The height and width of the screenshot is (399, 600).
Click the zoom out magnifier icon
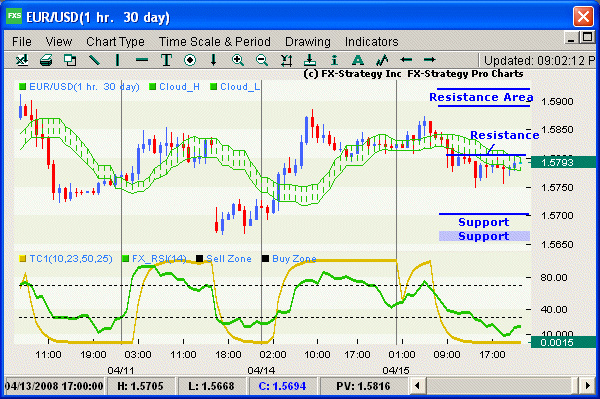coord(262,60)
